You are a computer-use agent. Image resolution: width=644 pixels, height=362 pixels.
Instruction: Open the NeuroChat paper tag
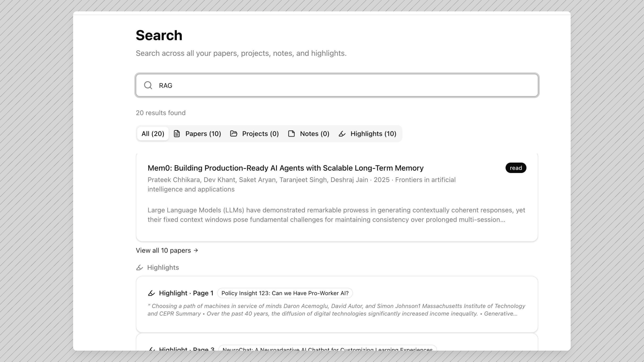(x=327, y=349)
